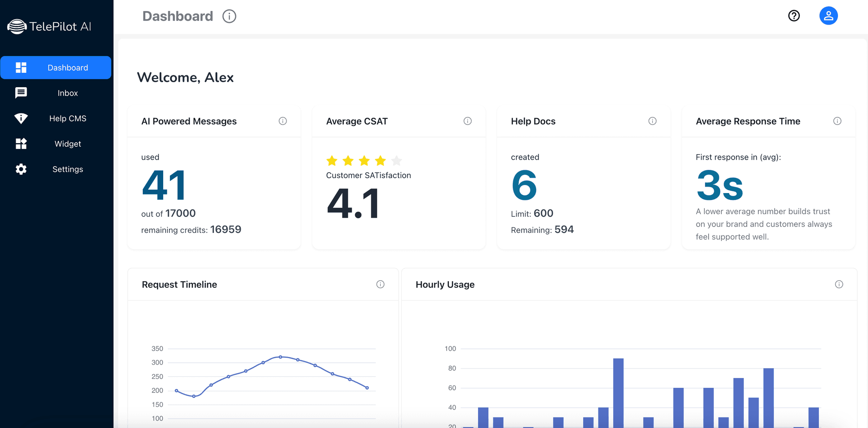Open the help question mark icon
This screenshot has height=428, width=868.
click(794, 16)
